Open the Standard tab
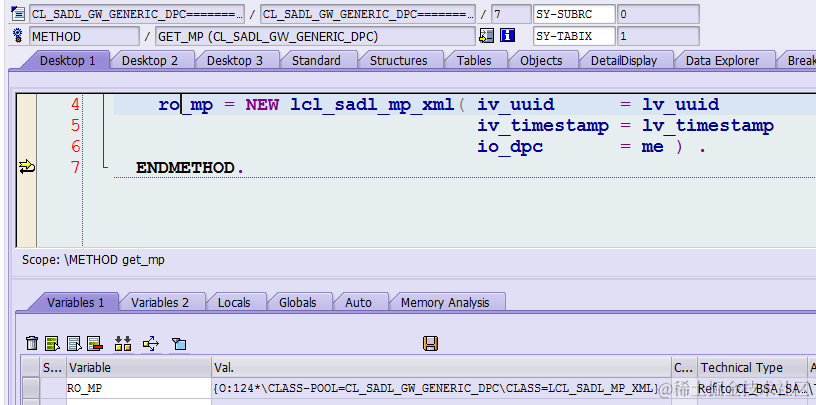This screenshot has width=816, height=405. click(316, 60)
